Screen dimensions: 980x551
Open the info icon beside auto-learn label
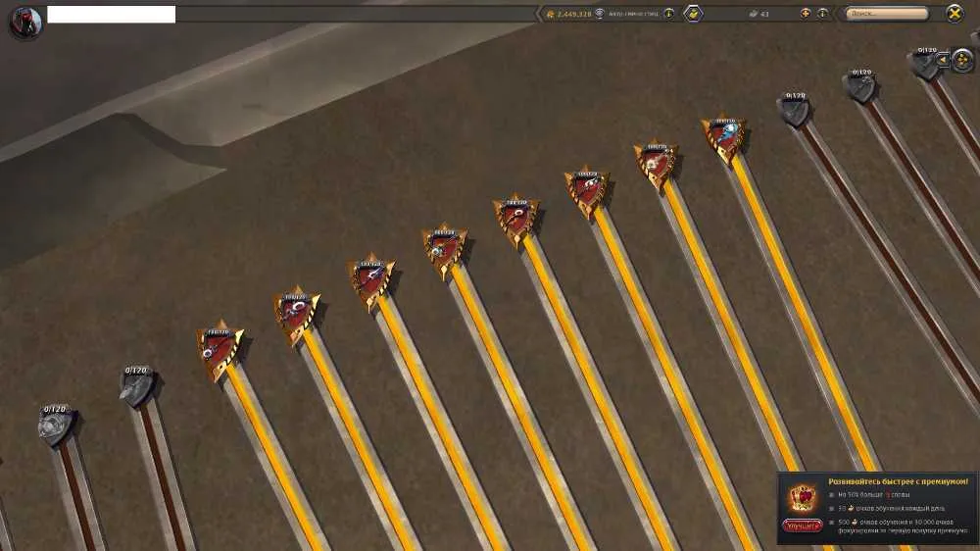[668, 13]
